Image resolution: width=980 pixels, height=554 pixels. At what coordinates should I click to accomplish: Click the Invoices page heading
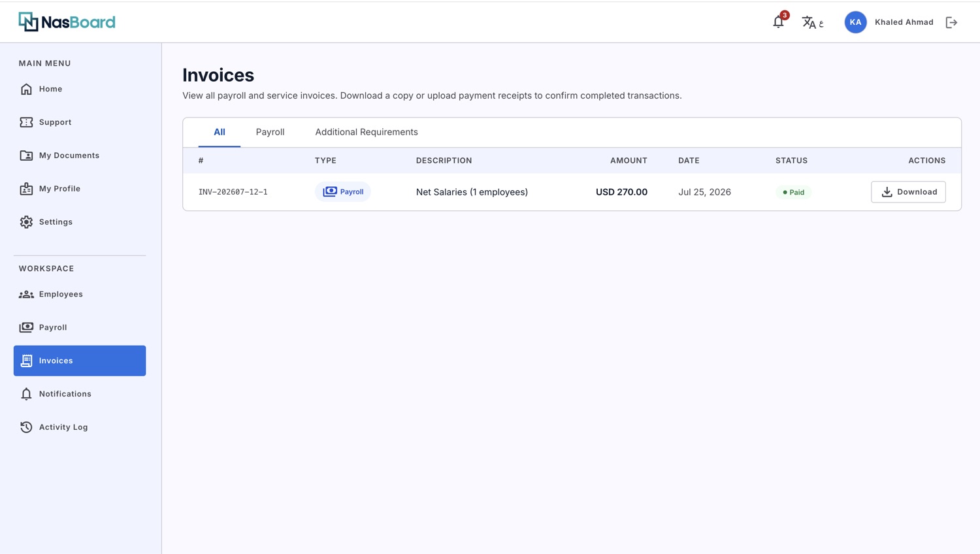(218, 75)
